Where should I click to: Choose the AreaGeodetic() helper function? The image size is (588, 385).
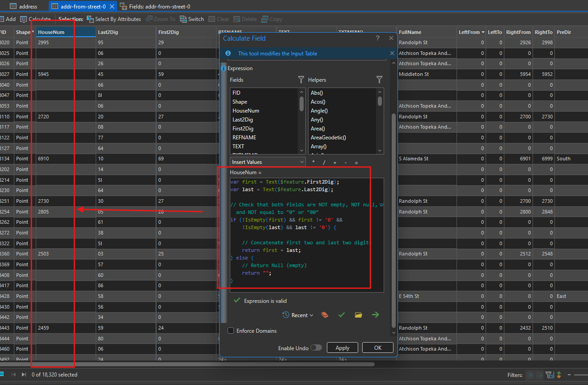pos(329,138)
